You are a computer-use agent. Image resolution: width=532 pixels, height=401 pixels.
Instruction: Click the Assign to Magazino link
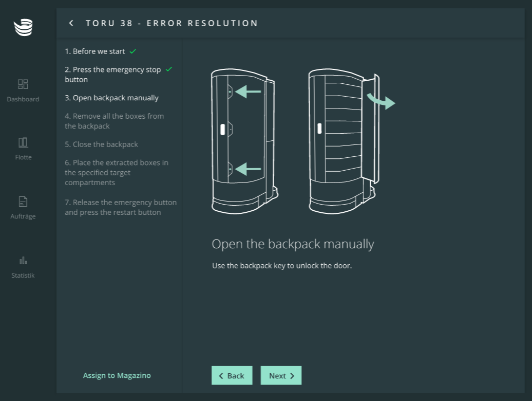(117, 375)
